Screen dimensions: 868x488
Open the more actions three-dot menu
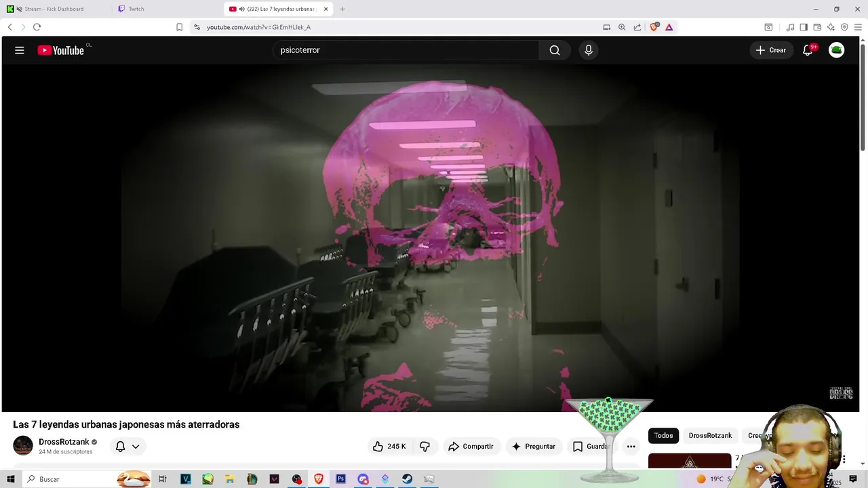pyautogui.click(x=631, y=447)
